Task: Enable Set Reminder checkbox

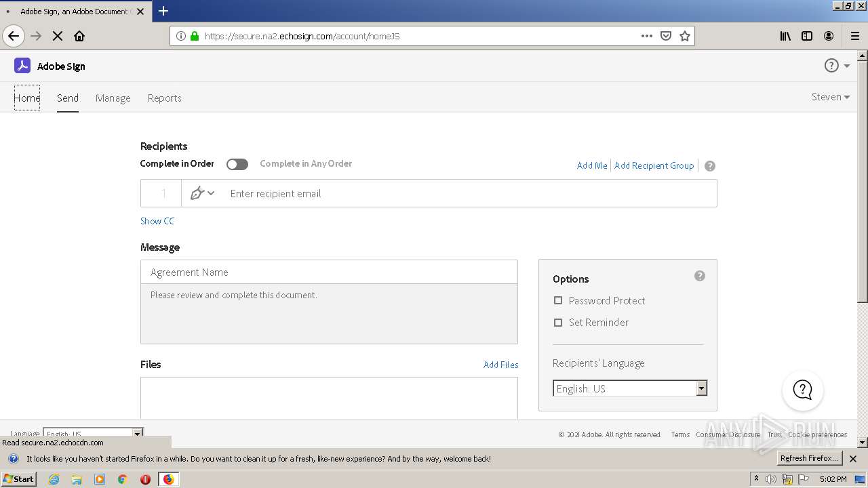Action: pos(558,323)
